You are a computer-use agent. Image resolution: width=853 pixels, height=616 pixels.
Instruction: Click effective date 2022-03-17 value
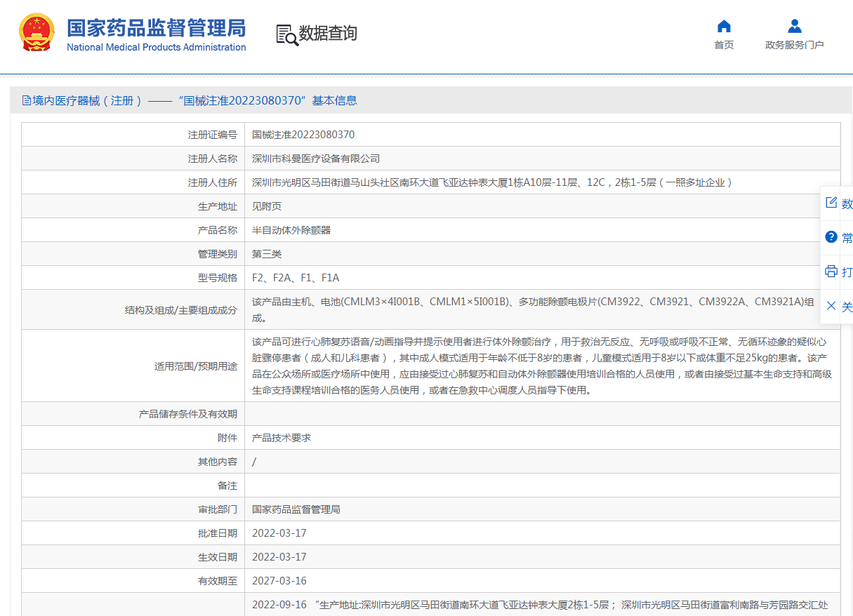click(x=279, y=557)
